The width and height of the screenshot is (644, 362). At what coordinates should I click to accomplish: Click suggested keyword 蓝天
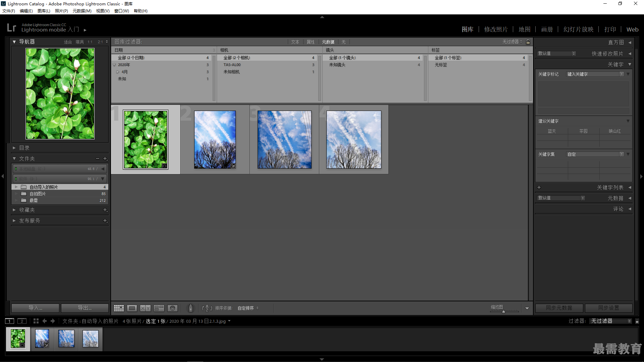(x=552, y=131)
